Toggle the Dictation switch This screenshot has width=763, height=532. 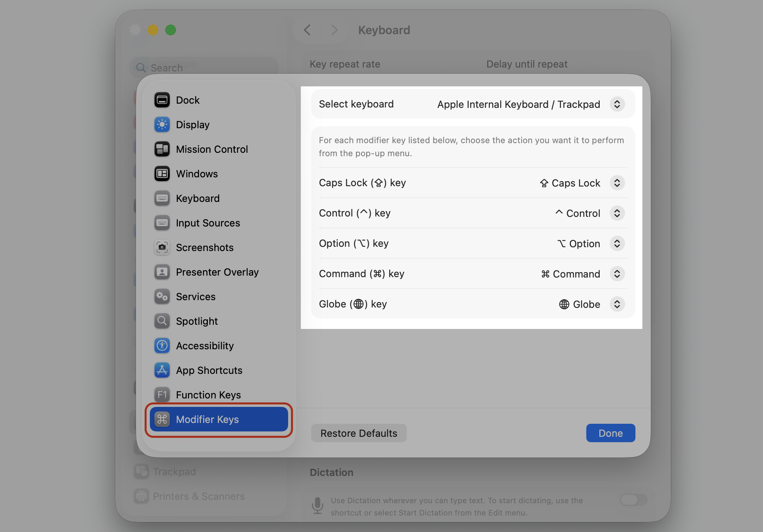(x=634, y=500)
